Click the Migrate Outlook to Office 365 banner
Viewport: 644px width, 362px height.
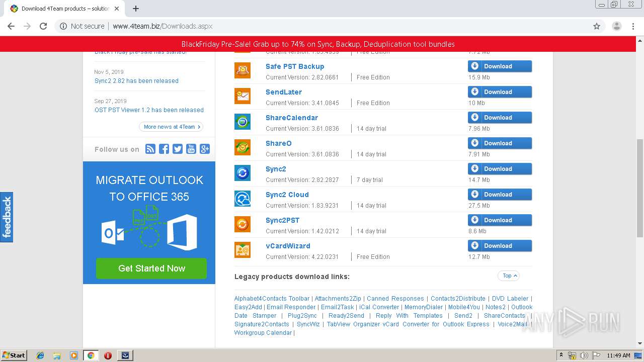149,223
